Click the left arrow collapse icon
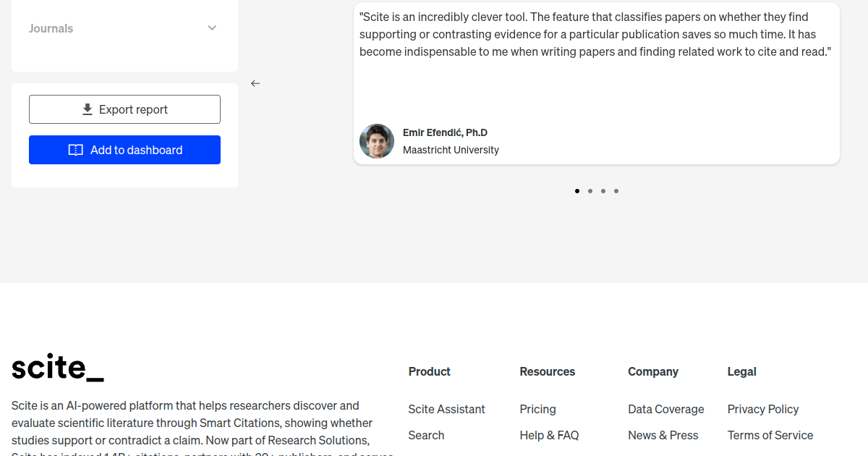Screen dimensions: 868x456 [255, 83]
